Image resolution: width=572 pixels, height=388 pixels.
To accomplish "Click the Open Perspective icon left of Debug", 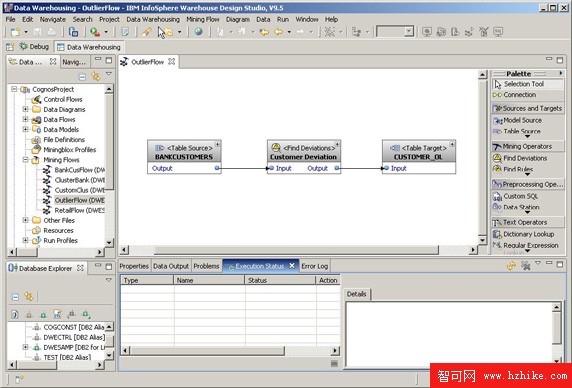I will click(10, 47).
